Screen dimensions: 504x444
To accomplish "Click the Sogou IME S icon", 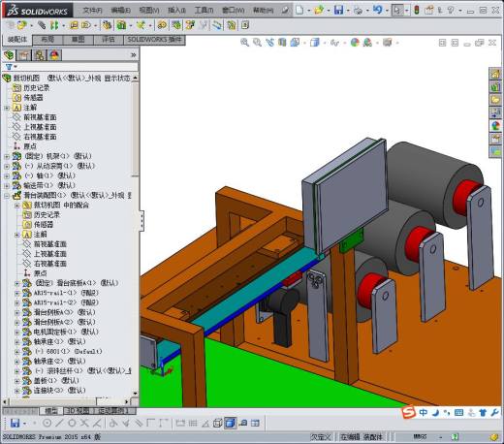I will pyautogui.click(x=408, y=412).
